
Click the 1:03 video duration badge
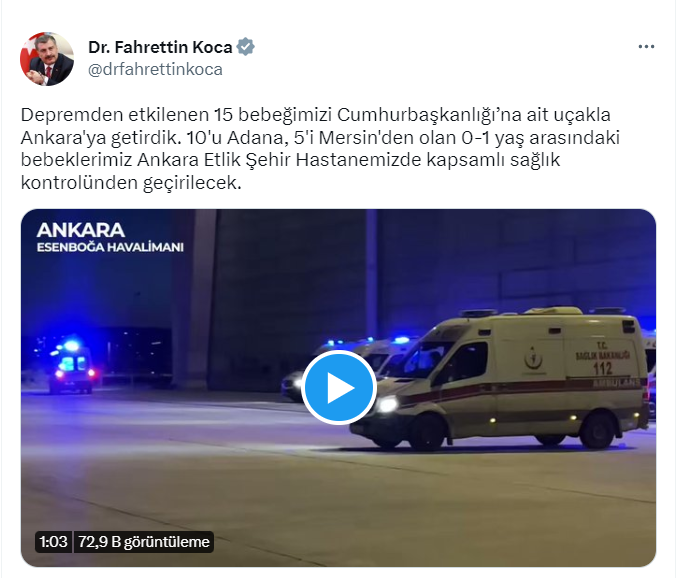(53, 541)
